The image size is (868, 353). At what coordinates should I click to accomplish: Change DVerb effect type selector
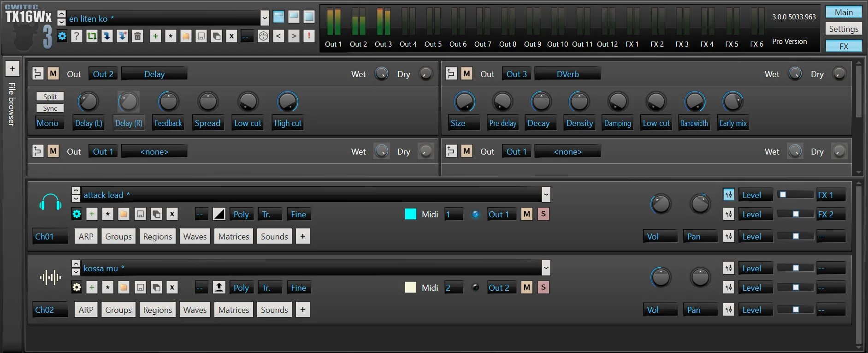click(568, 74)
